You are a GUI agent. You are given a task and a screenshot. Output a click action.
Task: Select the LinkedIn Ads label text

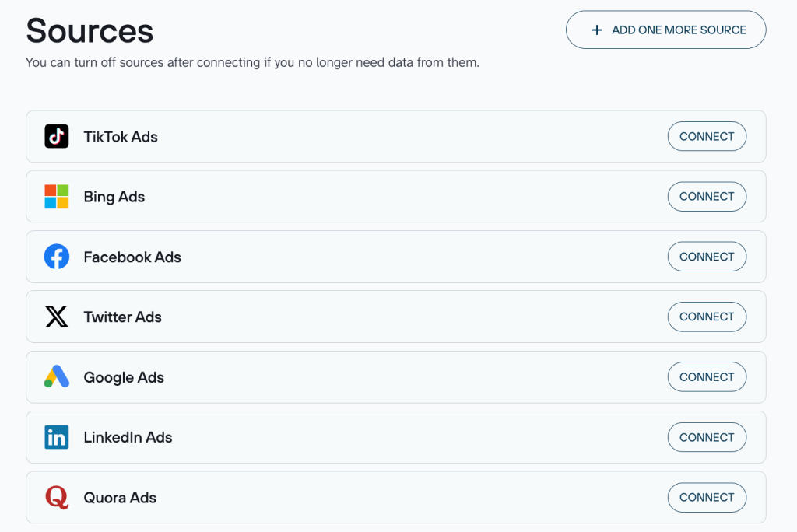click(x=128, y=437)
